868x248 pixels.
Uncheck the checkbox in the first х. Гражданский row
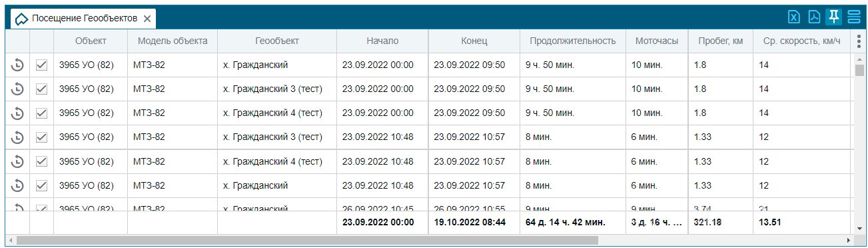41,65
